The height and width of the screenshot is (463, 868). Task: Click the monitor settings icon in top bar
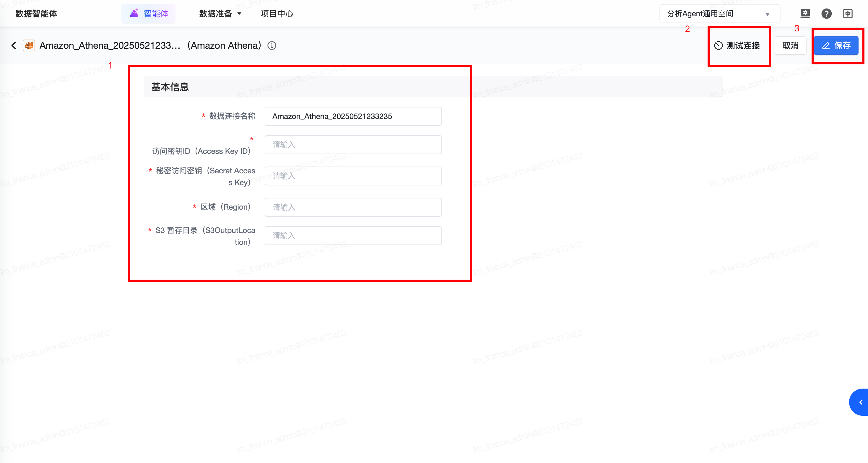(805, 14)
